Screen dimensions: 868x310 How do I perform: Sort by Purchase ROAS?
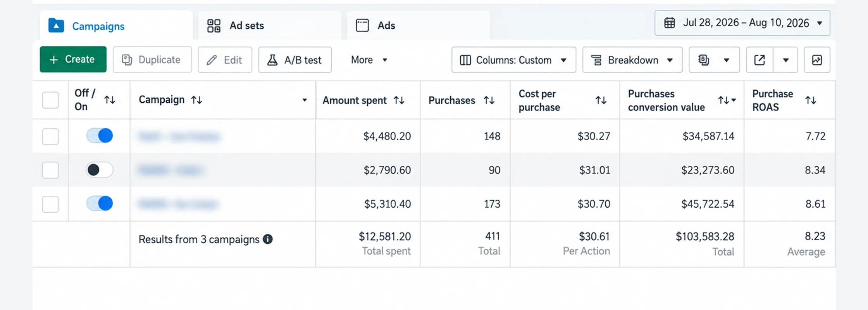coord(811,100)
